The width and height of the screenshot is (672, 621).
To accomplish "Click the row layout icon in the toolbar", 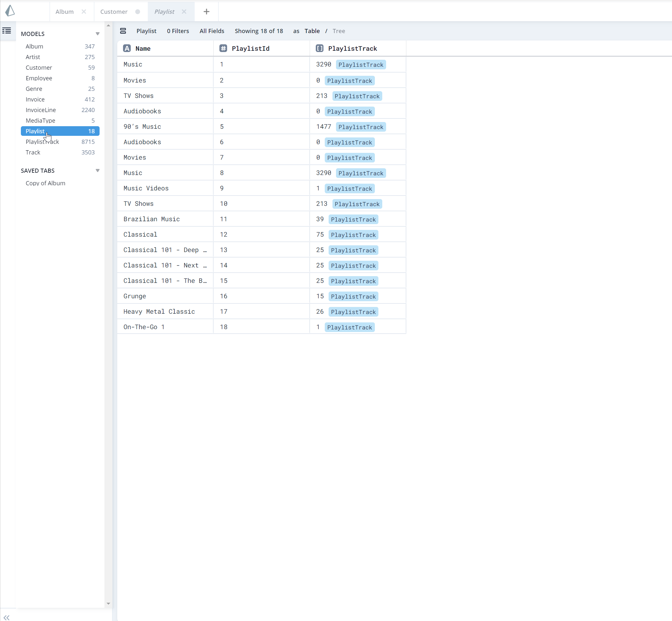I will click(x=123, y=31).
